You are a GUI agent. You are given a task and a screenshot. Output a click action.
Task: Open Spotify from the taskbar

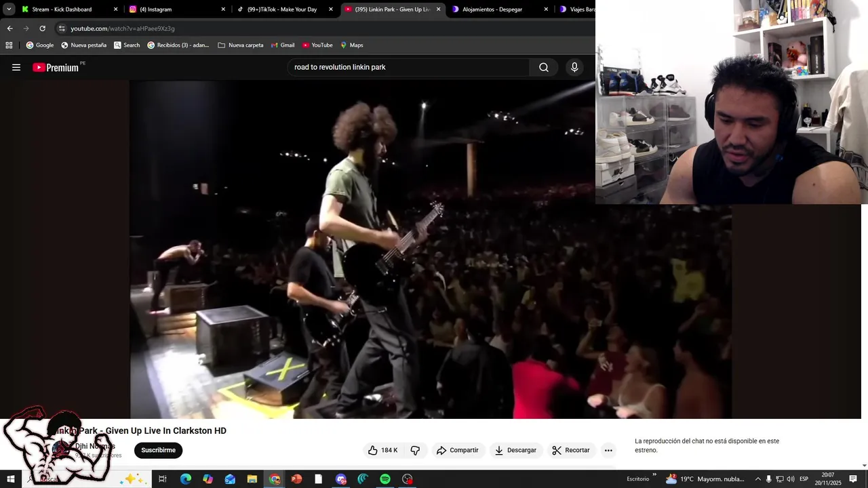pyautogui.click(x=385, y=479)
